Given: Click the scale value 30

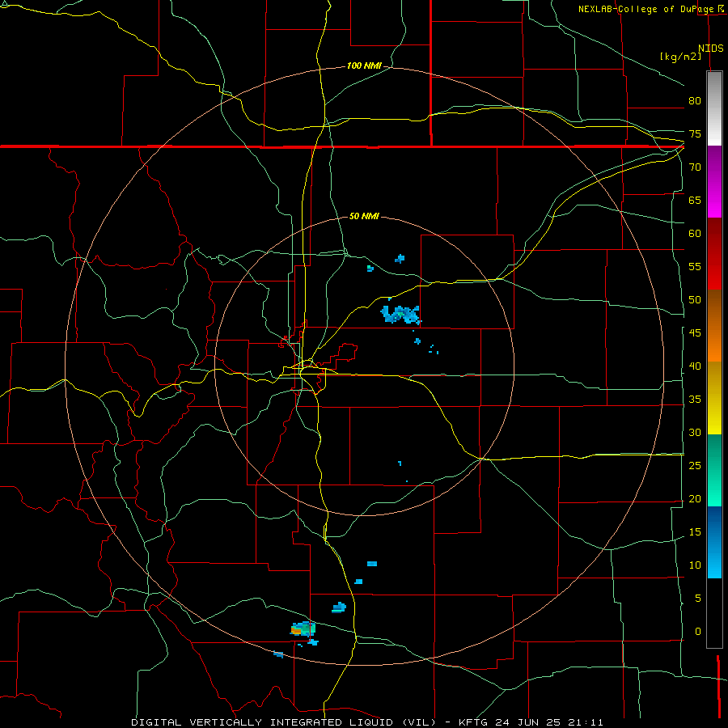Looking at the screenshot, I should [695, 433].
